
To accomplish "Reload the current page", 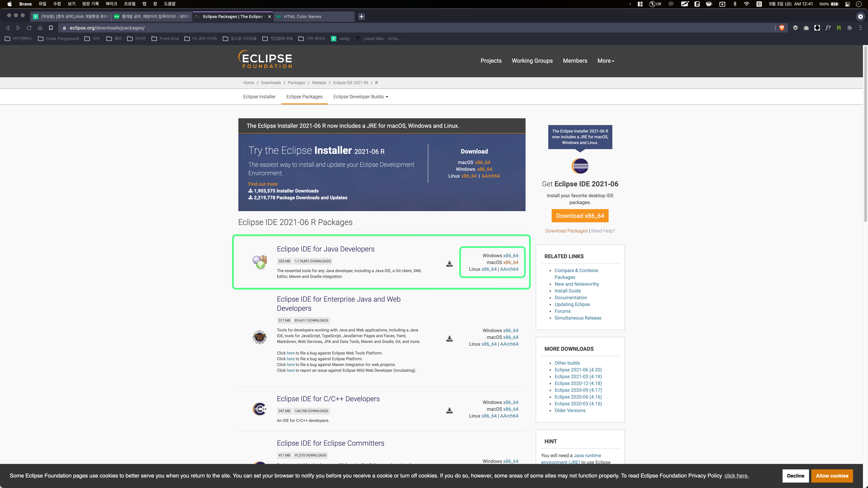I will [29, 28].
